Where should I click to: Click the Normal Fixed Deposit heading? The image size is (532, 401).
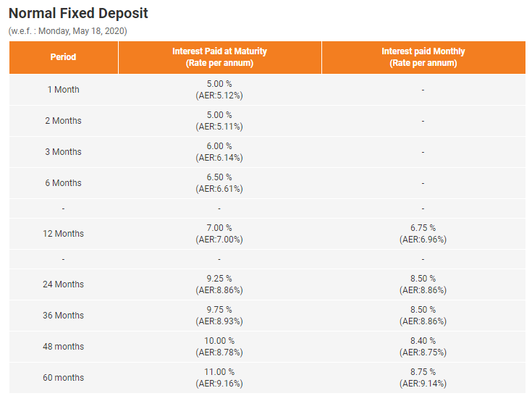(x=78, y=14)
